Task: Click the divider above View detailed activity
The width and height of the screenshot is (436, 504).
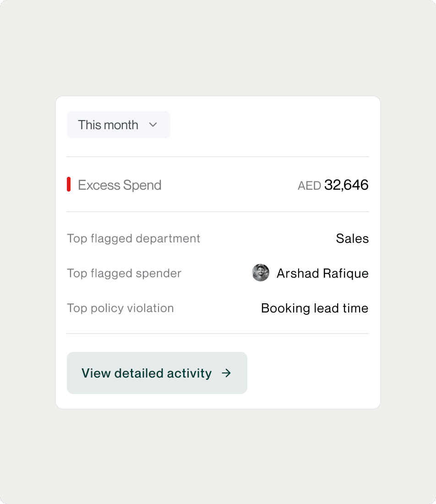Action: [x=218, y=334]
